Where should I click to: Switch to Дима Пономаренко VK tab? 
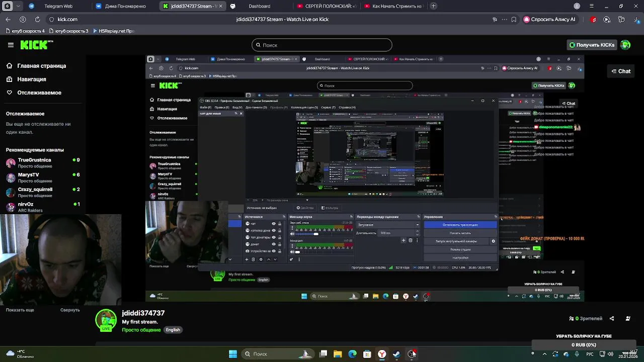coord(125,6)
